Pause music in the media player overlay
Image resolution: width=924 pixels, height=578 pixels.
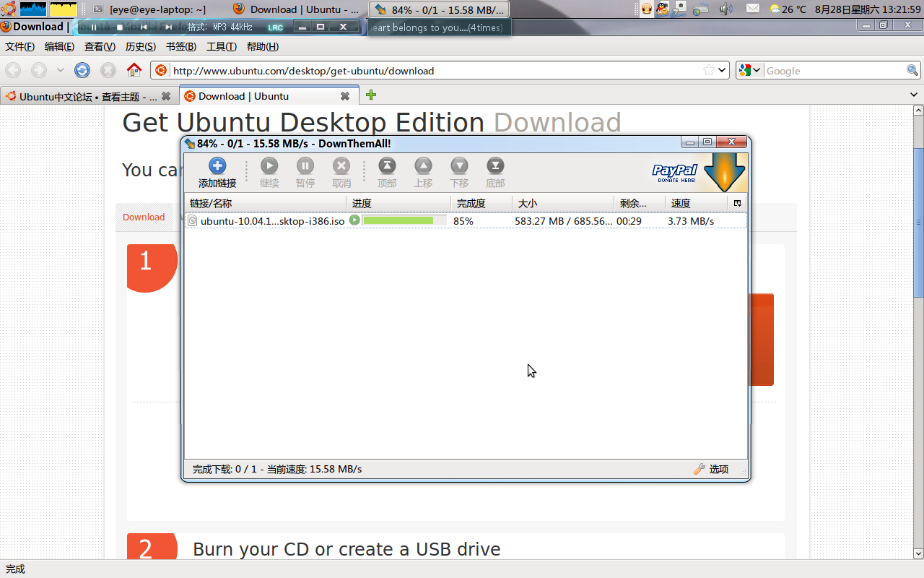pos(94,27)
